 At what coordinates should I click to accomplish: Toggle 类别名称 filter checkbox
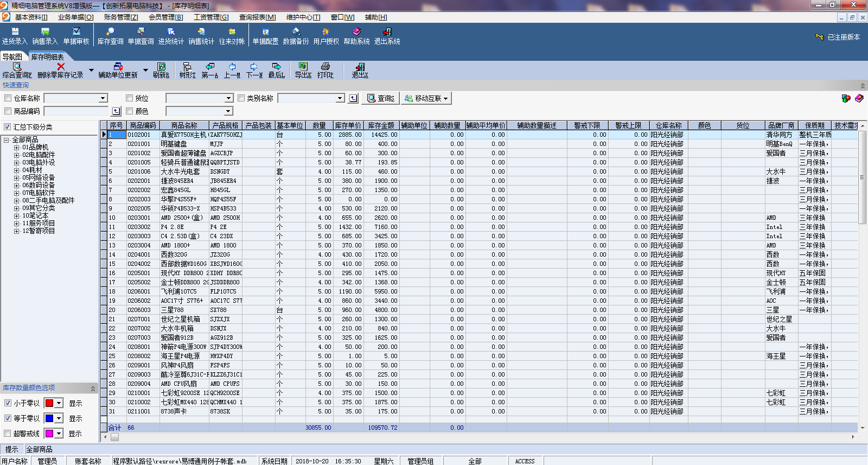pos(241,98)
